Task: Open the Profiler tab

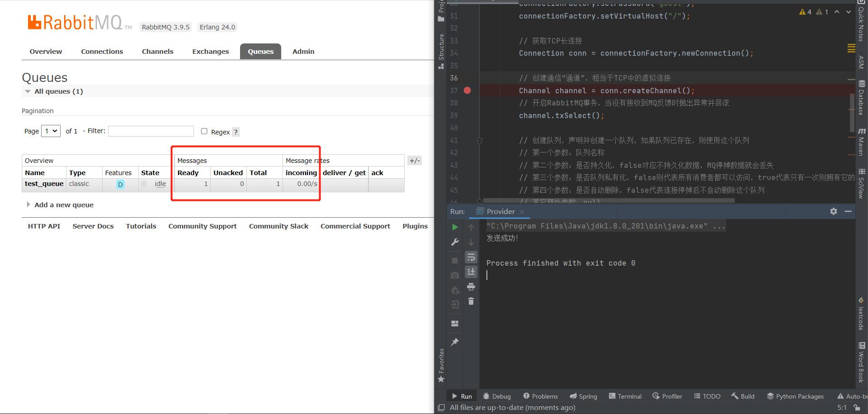Action: [x=667, y=396]
